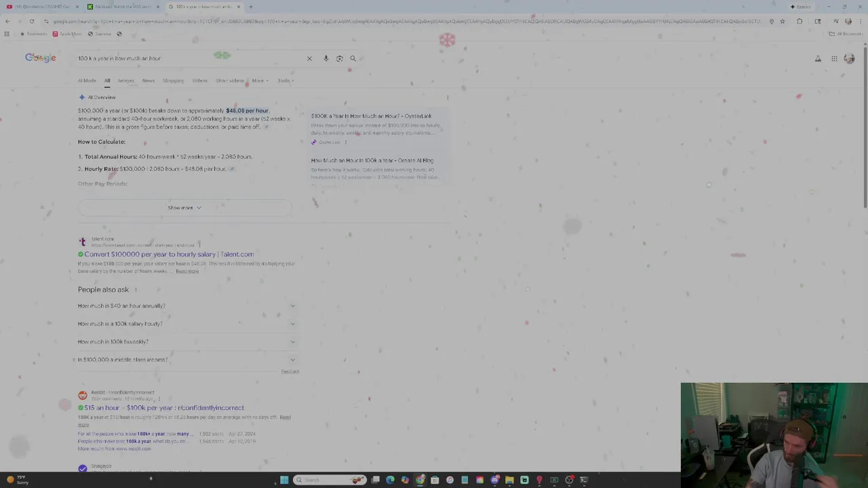Expand How much is $40 an hour annually
Image resolution: width=868 pixels, height=488 pixels.
tap(186, 306)
